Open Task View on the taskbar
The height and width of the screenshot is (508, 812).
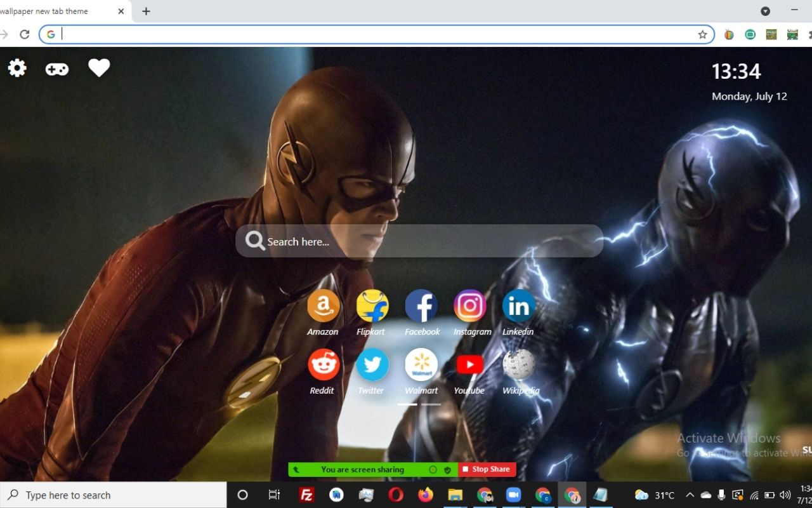(x=274, y=495)
